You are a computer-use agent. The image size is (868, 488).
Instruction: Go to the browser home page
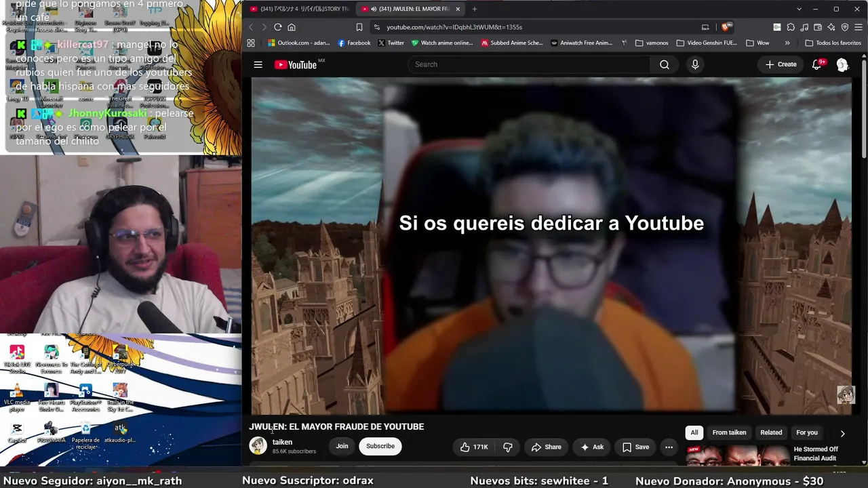(x=292, y=27)
